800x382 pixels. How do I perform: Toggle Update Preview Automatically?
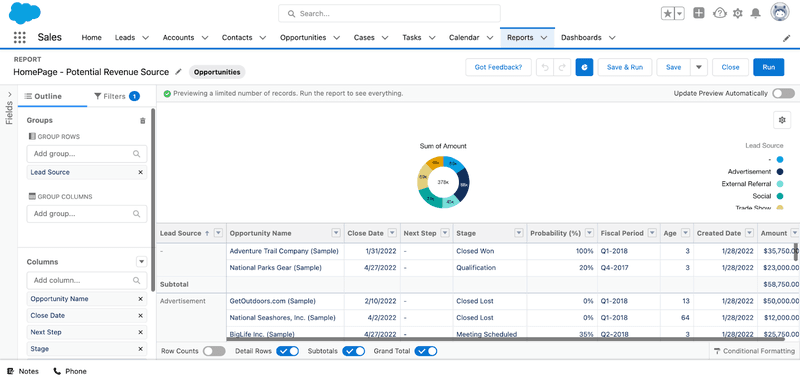(x=783, y=93)
